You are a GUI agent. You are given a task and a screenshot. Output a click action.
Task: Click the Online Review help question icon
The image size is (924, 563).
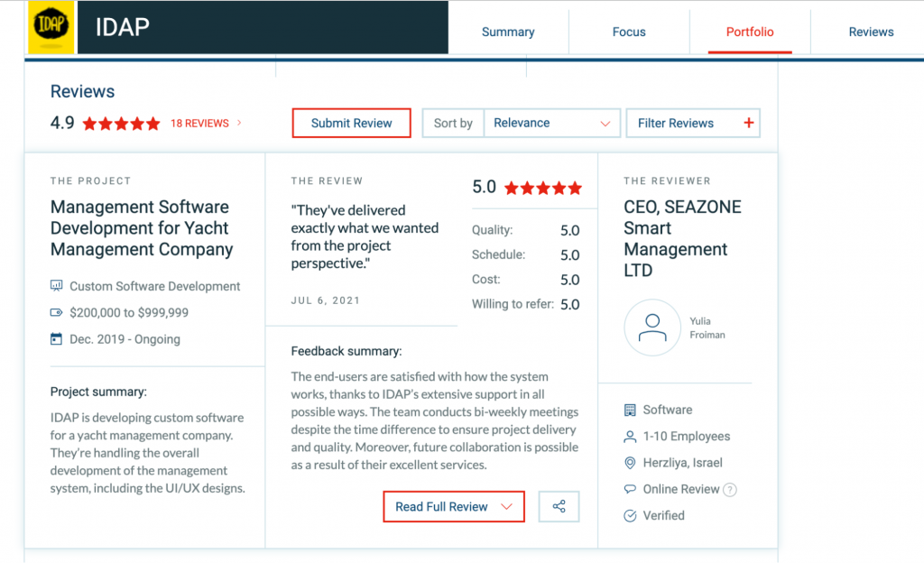point(729,490)
